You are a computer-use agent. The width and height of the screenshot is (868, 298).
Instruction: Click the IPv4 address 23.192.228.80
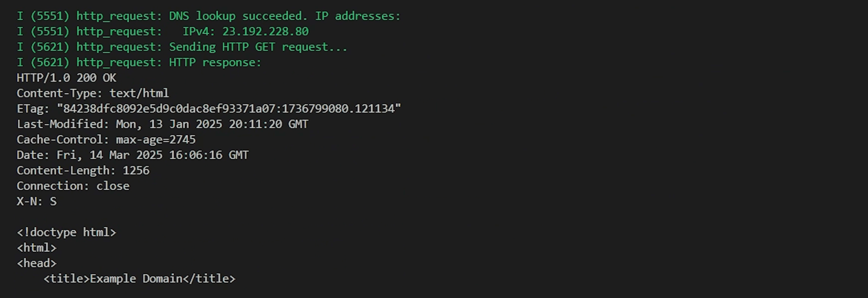coord(265,31)
